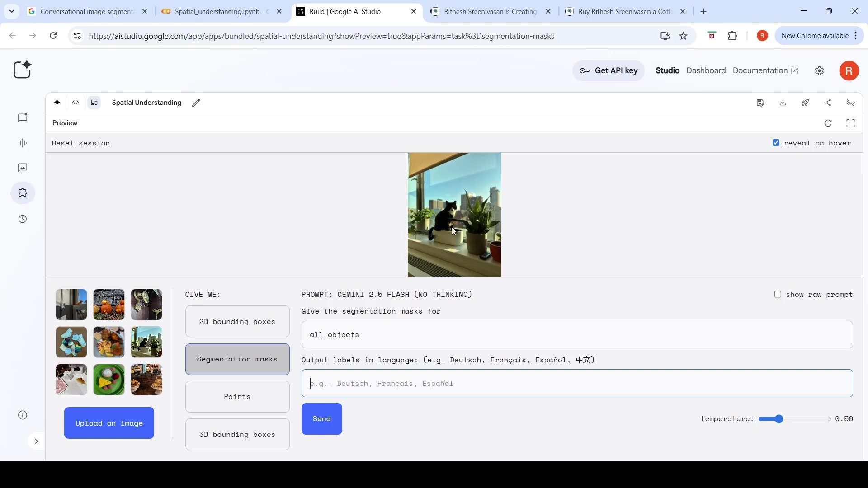This screenshot has width=868, height=488.
Task: Refresh the preview pane
Action: [x=828, y=123]
